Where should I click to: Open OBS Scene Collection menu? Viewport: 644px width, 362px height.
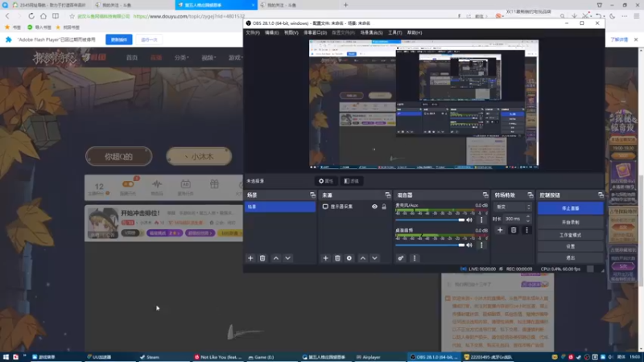pos(371,32)
